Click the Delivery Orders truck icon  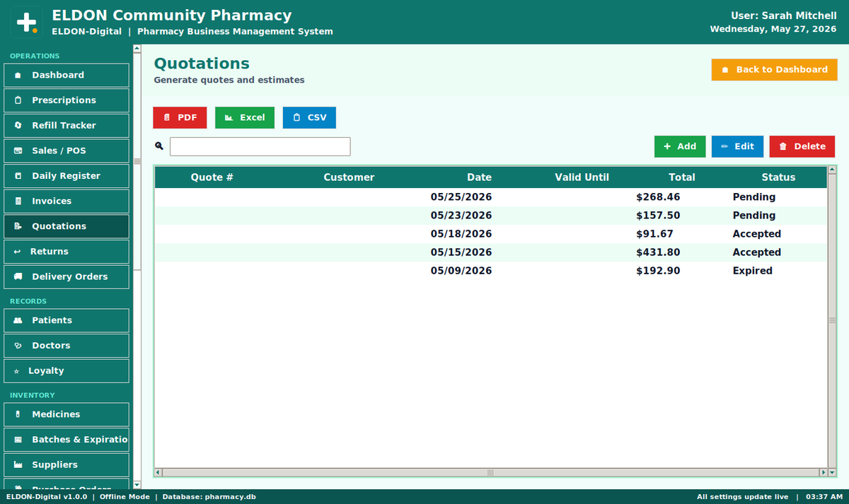point(18,277)
